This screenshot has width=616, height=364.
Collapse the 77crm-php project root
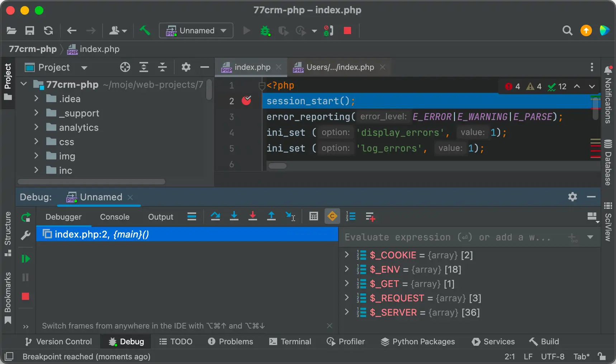point(23,84)
